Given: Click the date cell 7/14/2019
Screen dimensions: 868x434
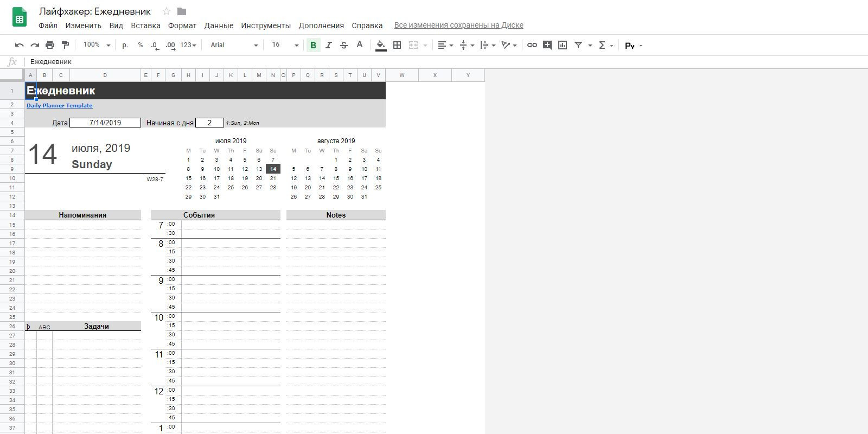Looking at the screenshot, I should (x=105, y=123).
